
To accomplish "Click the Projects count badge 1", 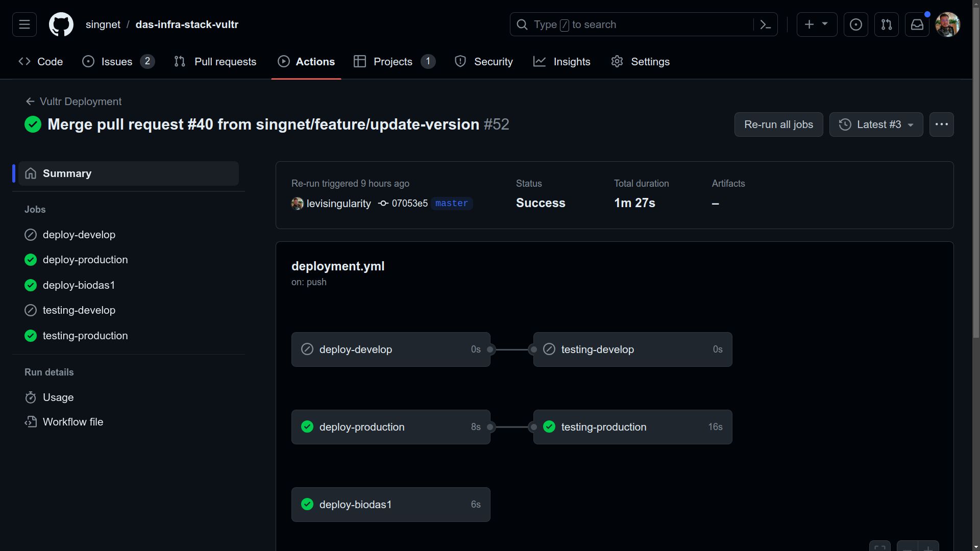I will click(x=428, y=62).
